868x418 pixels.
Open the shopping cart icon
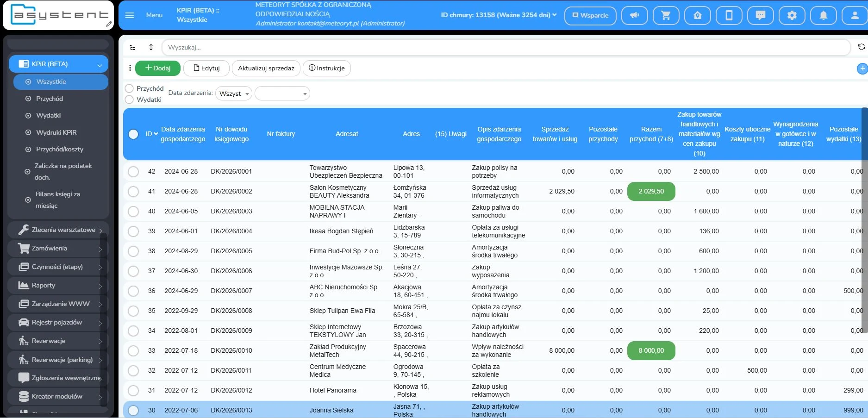point(666,15)
